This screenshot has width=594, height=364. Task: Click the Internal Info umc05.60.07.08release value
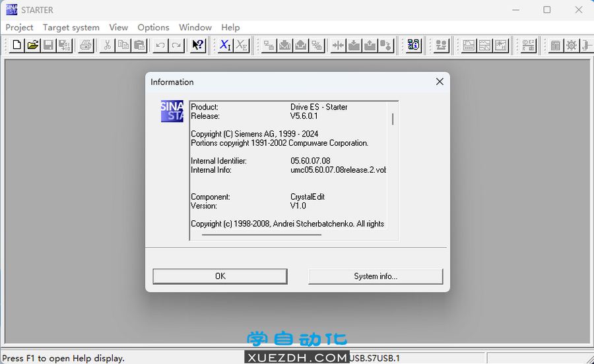(x=339, y=170)
